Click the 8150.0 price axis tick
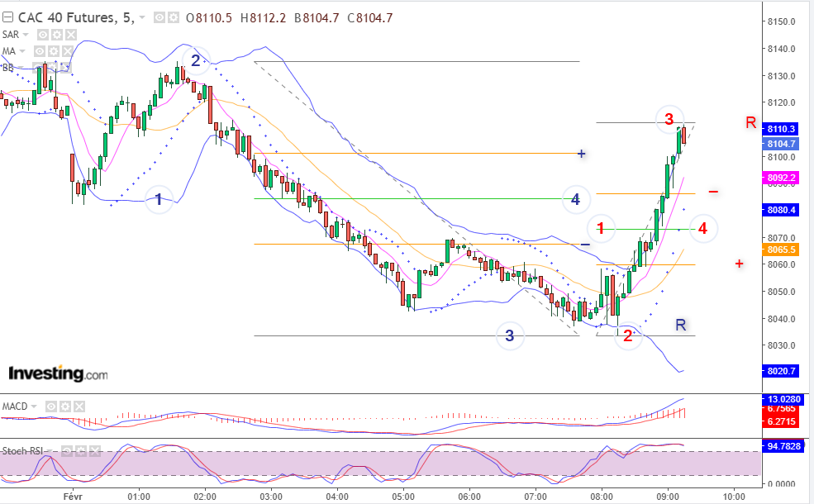The width and height of the screenshot is (814, 504). (781, 21)
